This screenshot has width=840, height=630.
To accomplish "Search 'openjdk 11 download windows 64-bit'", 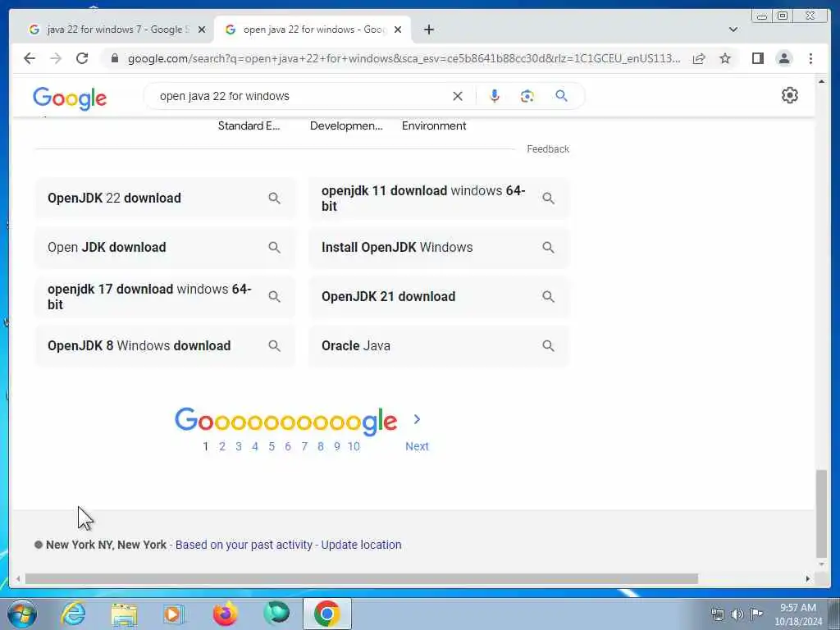I will pos(439,199).
